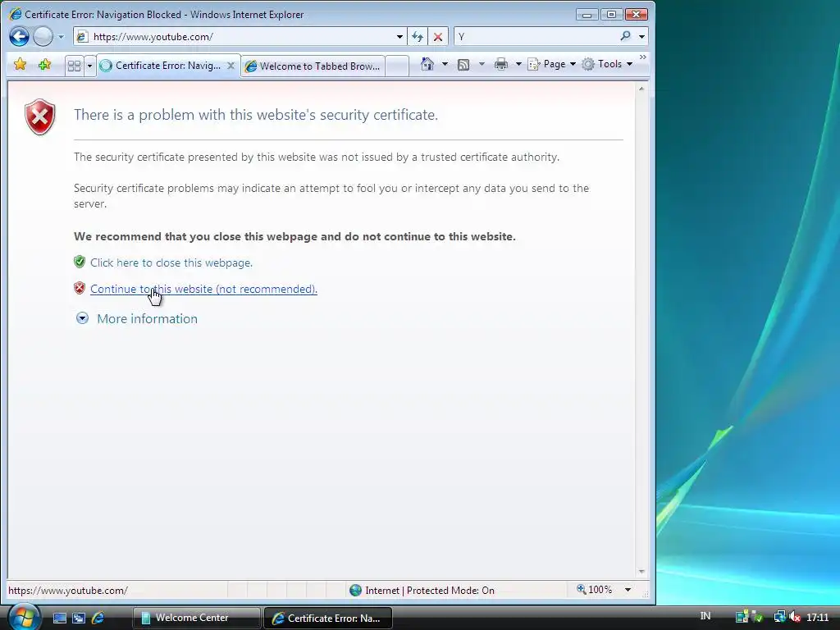The image size is (840, 630).
Task: Open the Windows Start orb
Action: click(x=24, y=617)
